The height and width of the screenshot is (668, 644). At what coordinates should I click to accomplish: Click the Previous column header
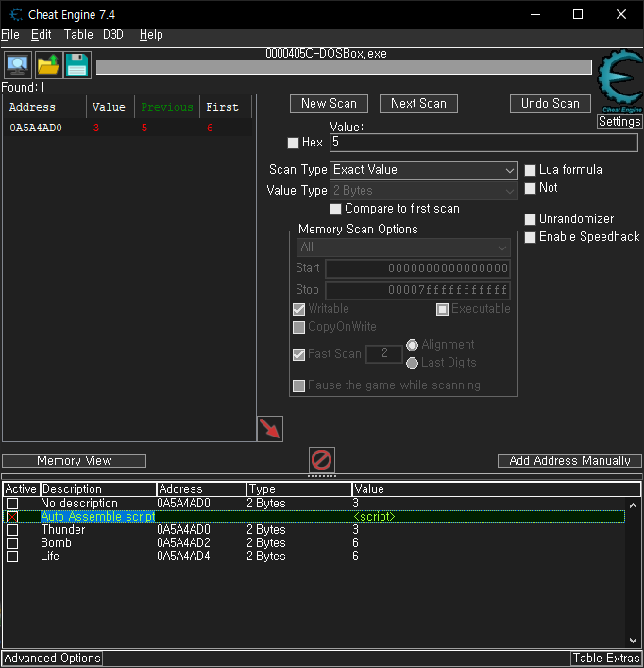point(167,107)
